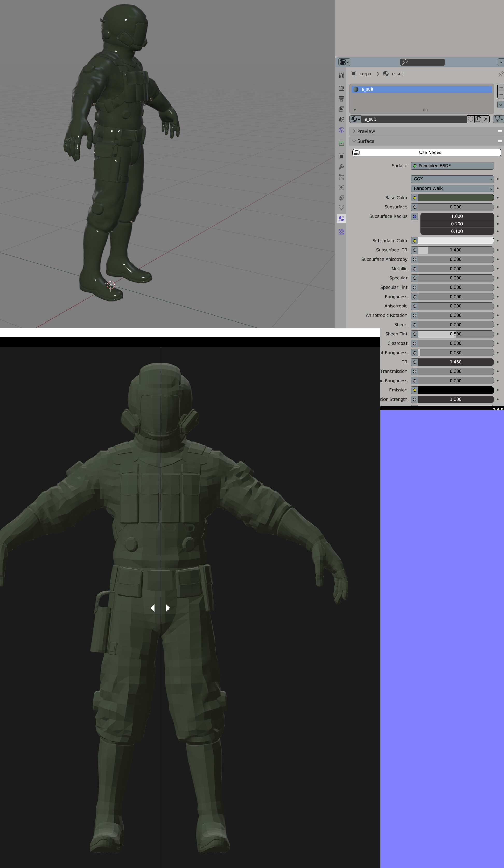Open the Modifiers wrench tab
Image resolution: width=504 pixels, height=868 pixels.
click(341, 167)
